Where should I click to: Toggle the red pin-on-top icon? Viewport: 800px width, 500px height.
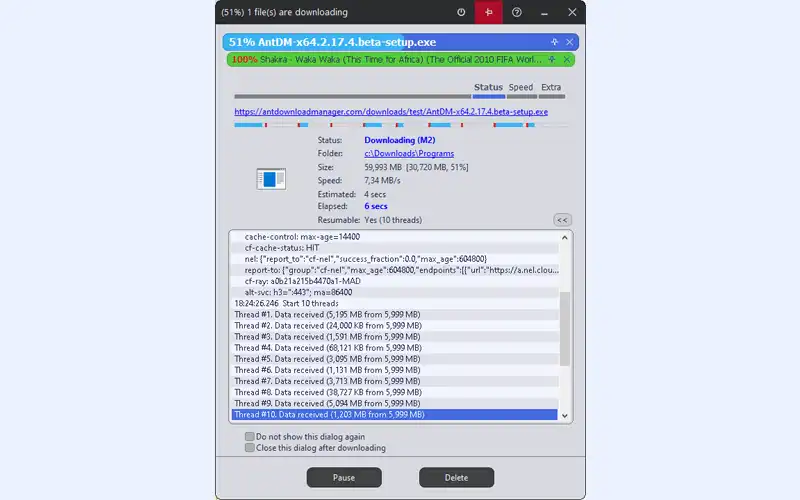point(488,12)
